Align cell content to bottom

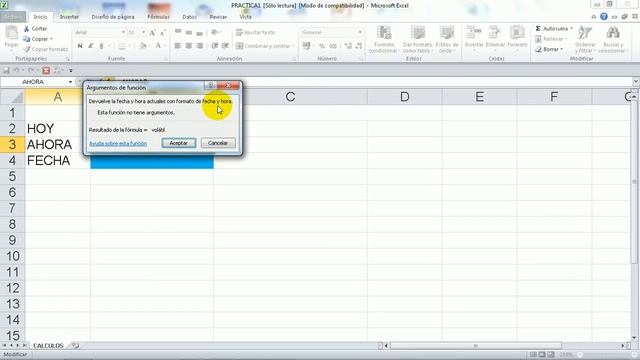pyautogui.click(x=199, y=32)
